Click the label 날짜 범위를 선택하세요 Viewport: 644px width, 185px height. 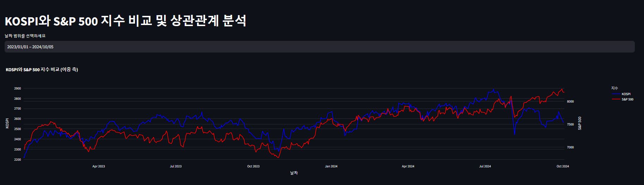tap(25, 36)
